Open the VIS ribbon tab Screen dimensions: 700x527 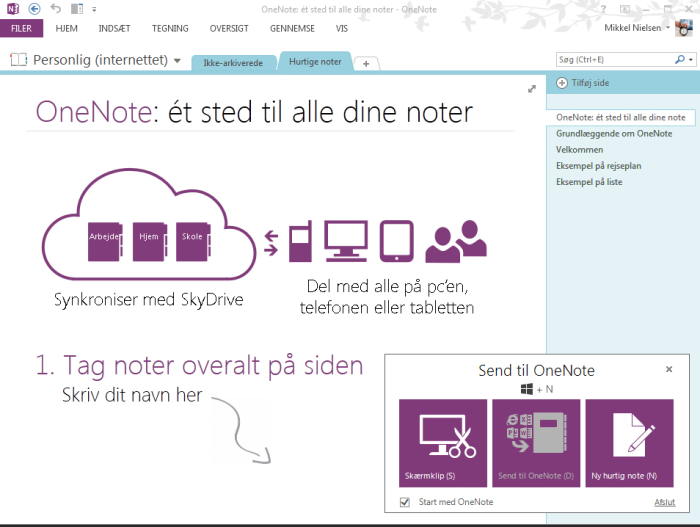(x=342, y=29)
